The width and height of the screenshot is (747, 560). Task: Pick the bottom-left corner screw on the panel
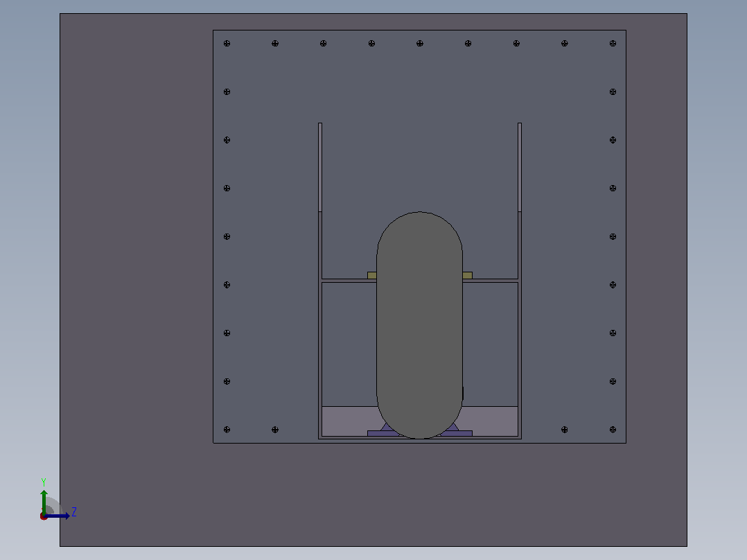[227, 430]
